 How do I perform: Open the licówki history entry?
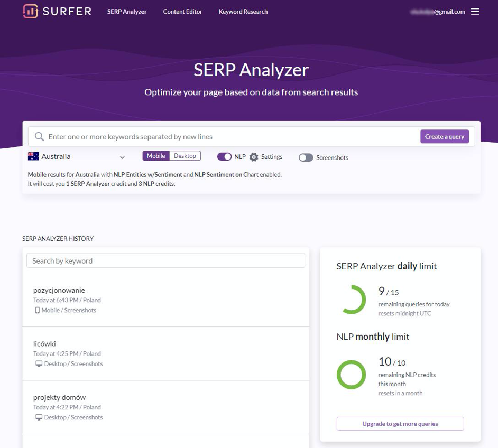coord(166,354)
